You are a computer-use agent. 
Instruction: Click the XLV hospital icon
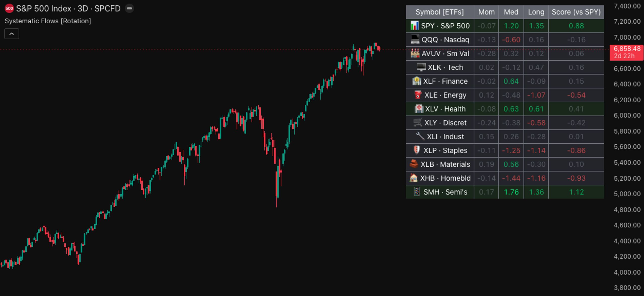tap(419, 109)
